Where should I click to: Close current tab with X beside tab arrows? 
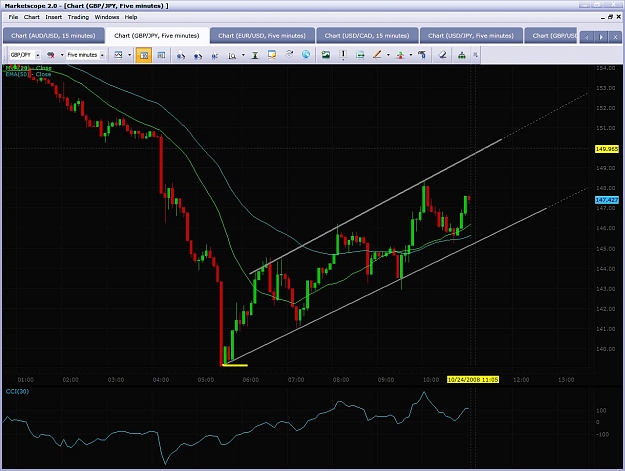(x=615, y=37)
